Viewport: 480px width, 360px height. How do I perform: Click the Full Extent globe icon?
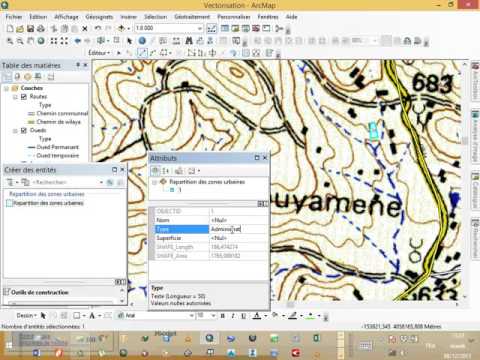click(x=41, y=41)
